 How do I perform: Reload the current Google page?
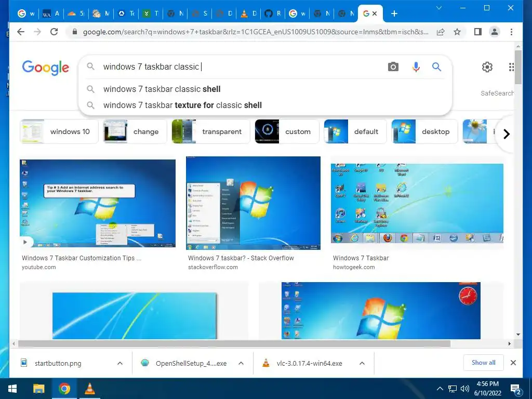(x=54, y=32)
